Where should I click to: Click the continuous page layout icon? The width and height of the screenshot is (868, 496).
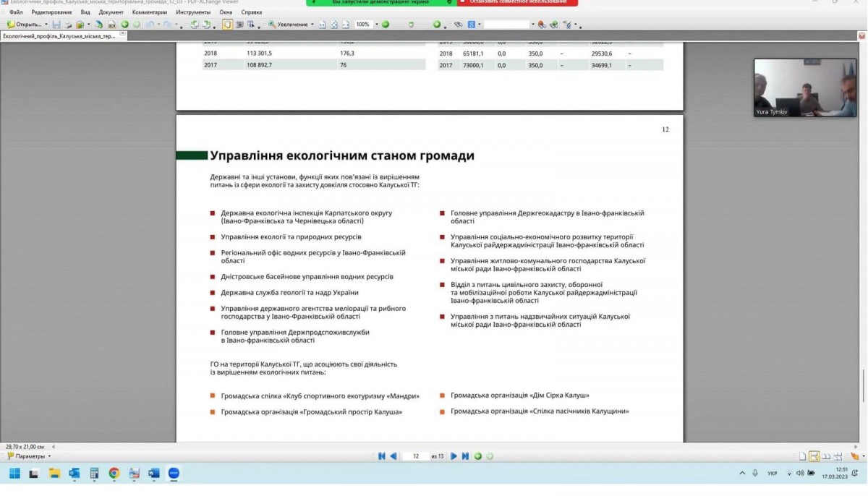tap(814, 456)
